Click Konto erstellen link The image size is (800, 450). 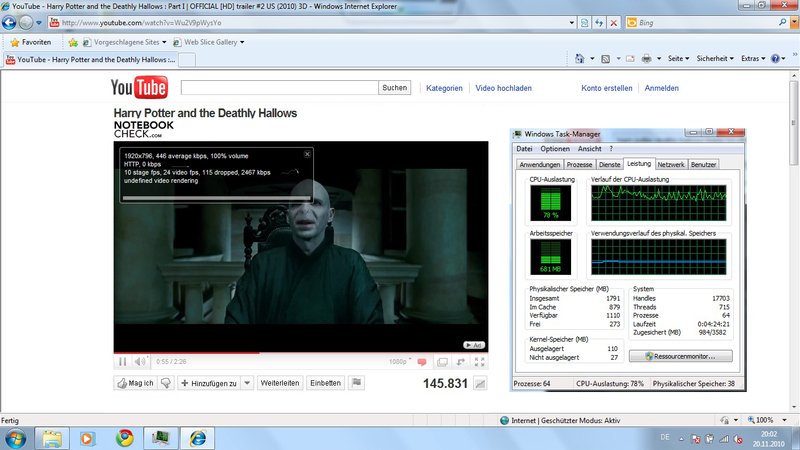click(x=607, y=88)
